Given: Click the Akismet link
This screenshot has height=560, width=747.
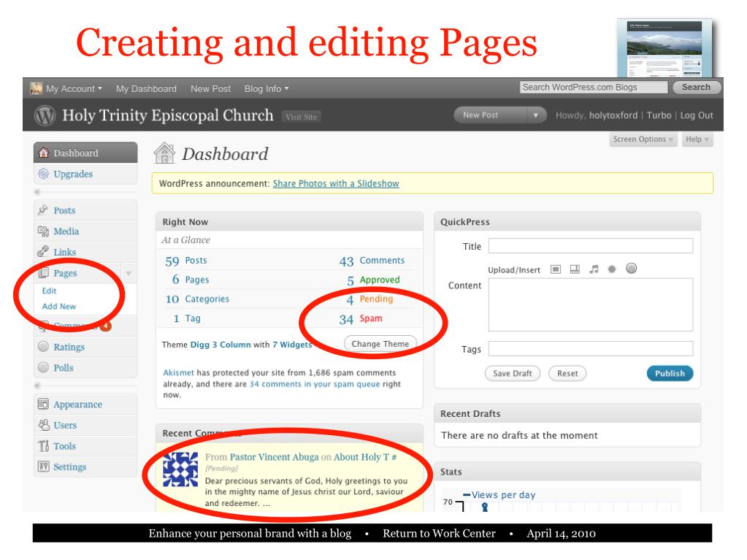Looking at the screenshot, I should pyautogui.click(x=179, y=372).
